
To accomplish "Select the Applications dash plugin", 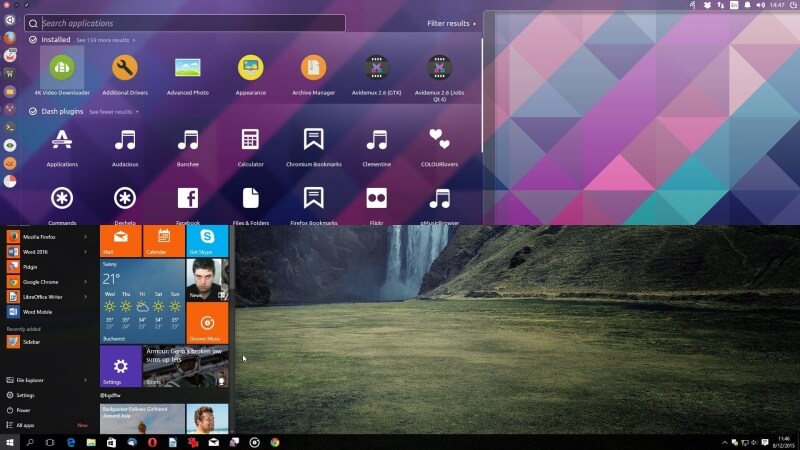I will tap(62, 147).
